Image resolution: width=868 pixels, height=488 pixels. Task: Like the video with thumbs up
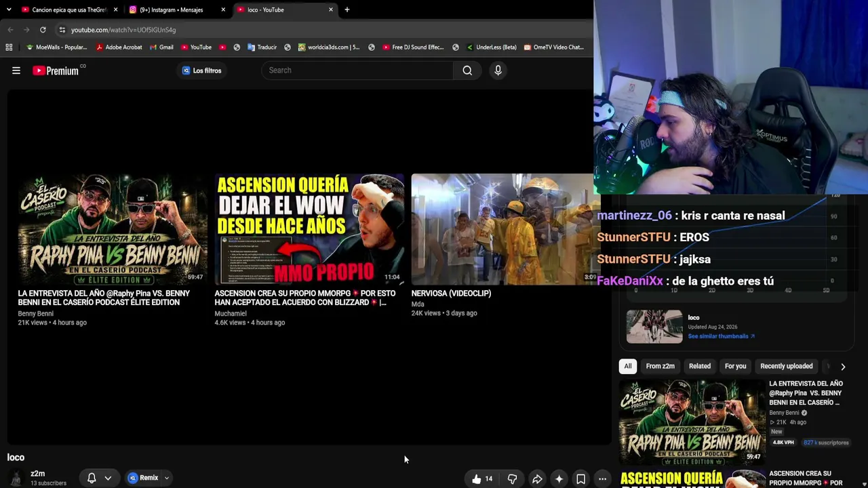tap(482, 479)
